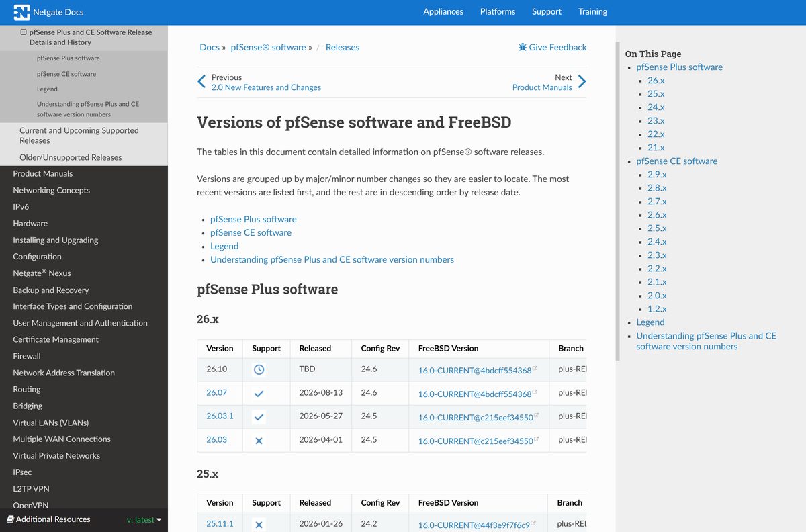Open IPv6 sidebar section
The width and height of the screenshot is (806, 532).
21,207
